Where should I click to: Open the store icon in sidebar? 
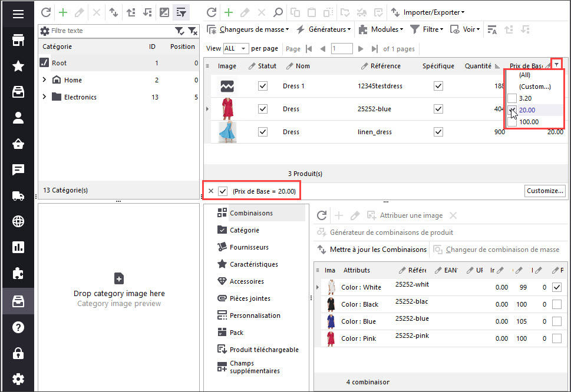click(x=18, y=40)
